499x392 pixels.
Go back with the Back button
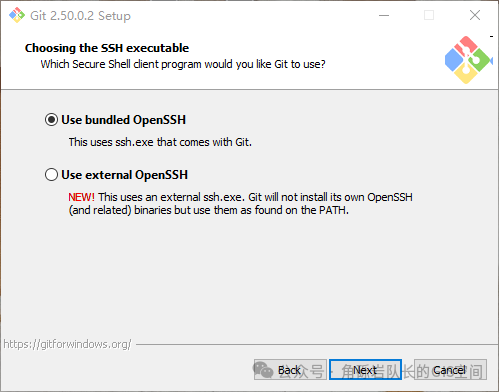click(x=290, y=369)
